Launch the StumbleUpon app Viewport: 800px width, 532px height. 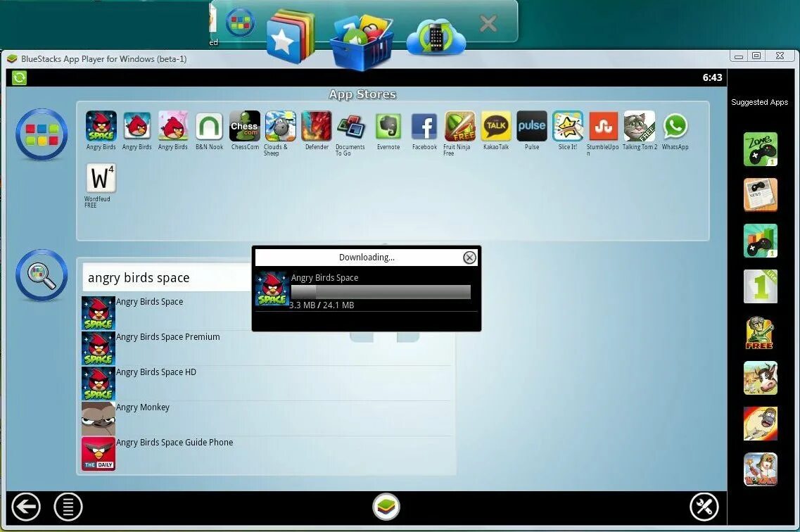[603, 126]
